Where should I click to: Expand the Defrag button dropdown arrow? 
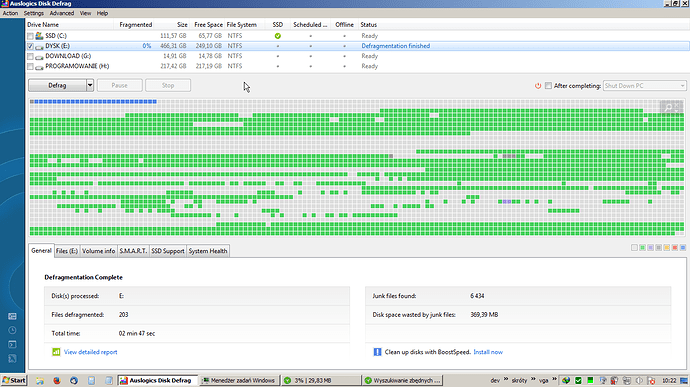point(90,85)
